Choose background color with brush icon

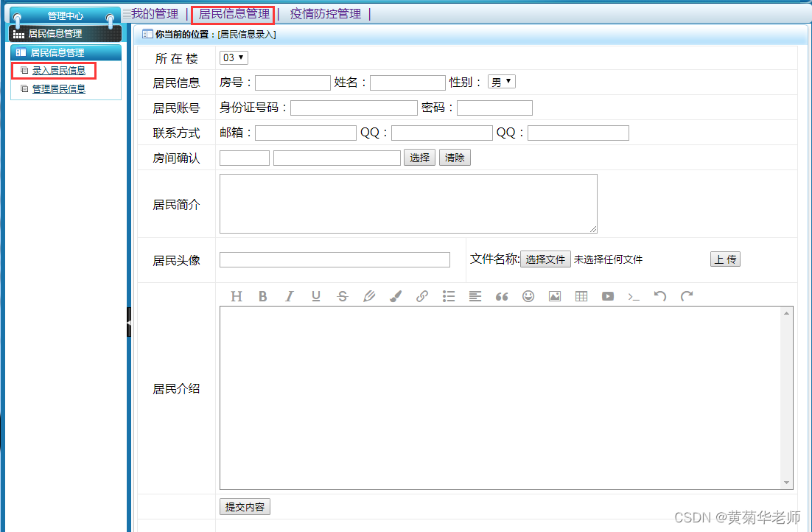point(396,296)
